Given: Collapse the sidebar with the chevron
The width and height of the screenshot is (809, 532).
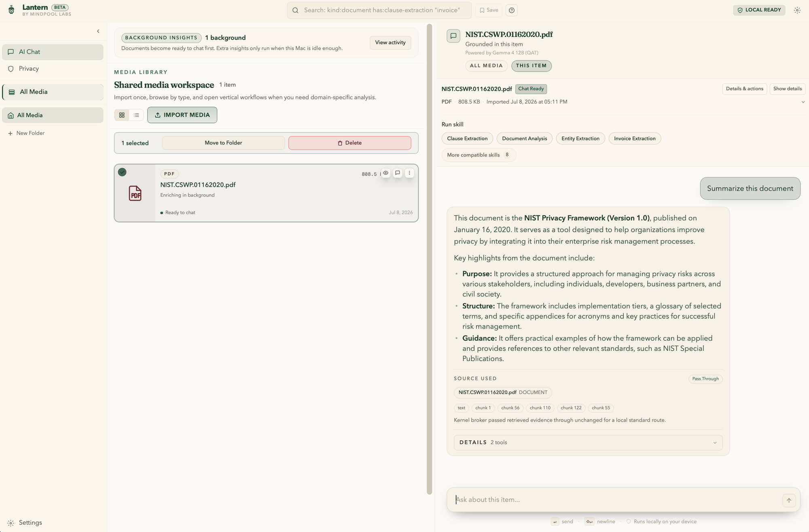Looking at the screenshot, I should [98, 31].
